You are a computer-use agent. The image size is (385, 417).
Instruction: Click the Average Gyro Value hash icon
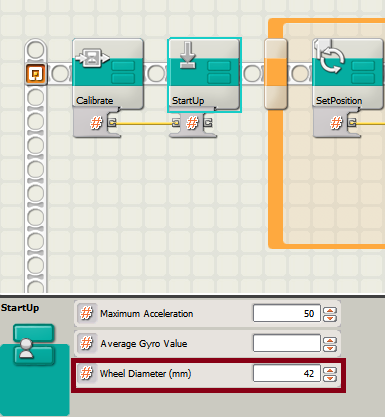tap(86, 343)
